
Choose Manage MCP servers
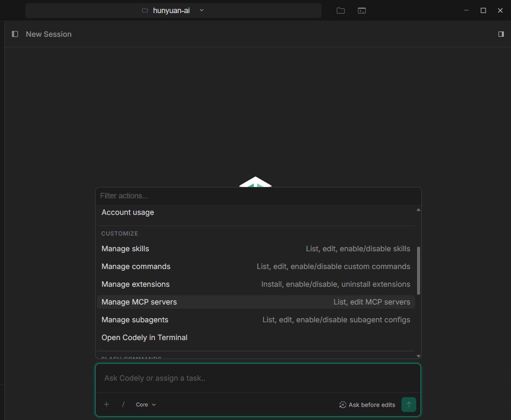[x=256, y=302]
